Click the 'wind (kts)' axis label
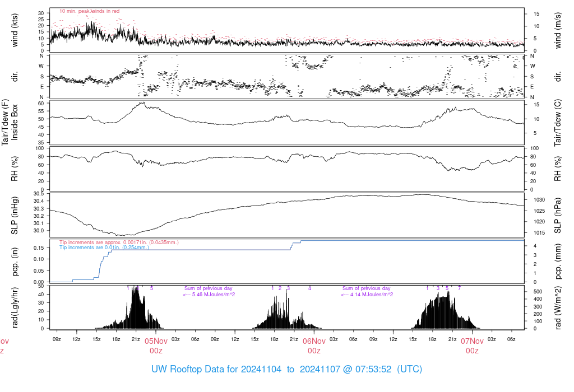Viewport: 574px width, 392px height. [x=15, y=30]
